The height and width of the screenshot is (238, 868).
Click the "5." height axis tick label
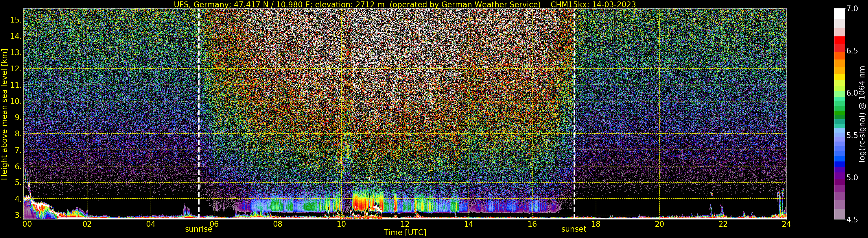click(18, 183)
